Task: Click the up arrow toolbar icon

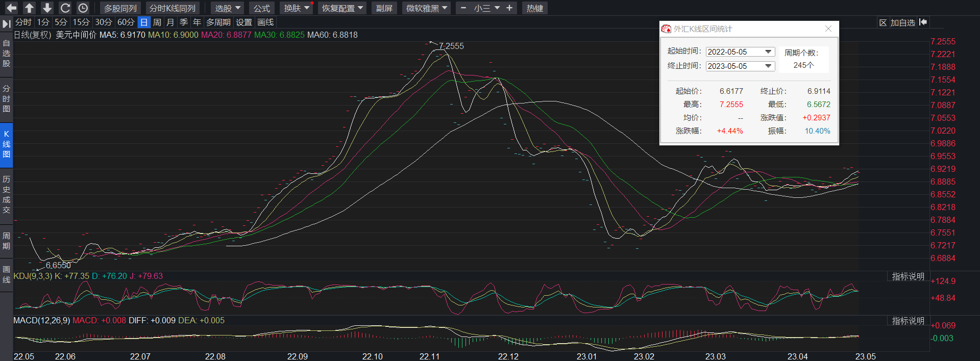Action: [x=29, y=8]
